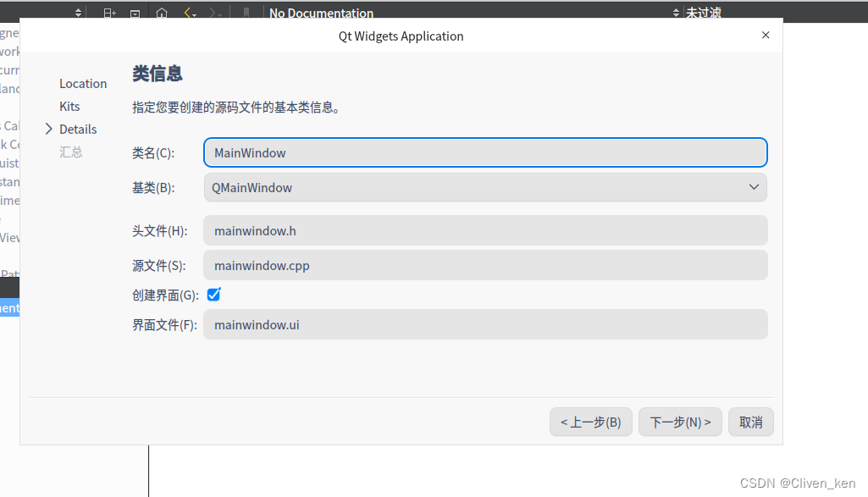Click the split view icon in the toolbar

pos(109,12)
